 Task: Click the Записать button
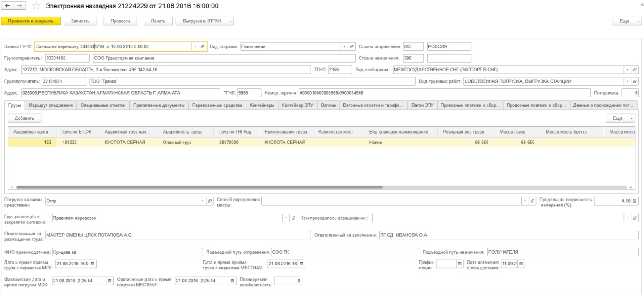point(80,21)
